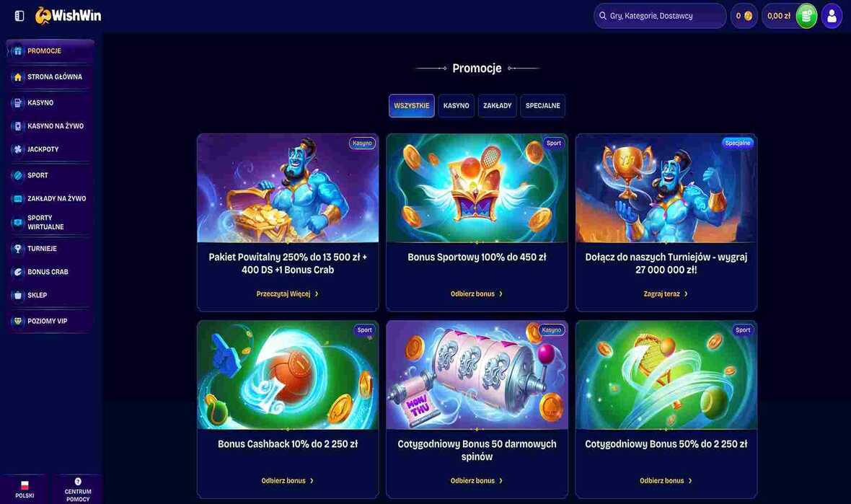Click the WishWin logo

coord(69,16)
